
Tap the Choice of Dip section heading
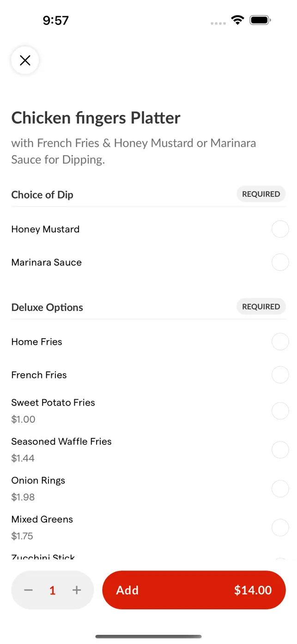click(x=42, y=194)
